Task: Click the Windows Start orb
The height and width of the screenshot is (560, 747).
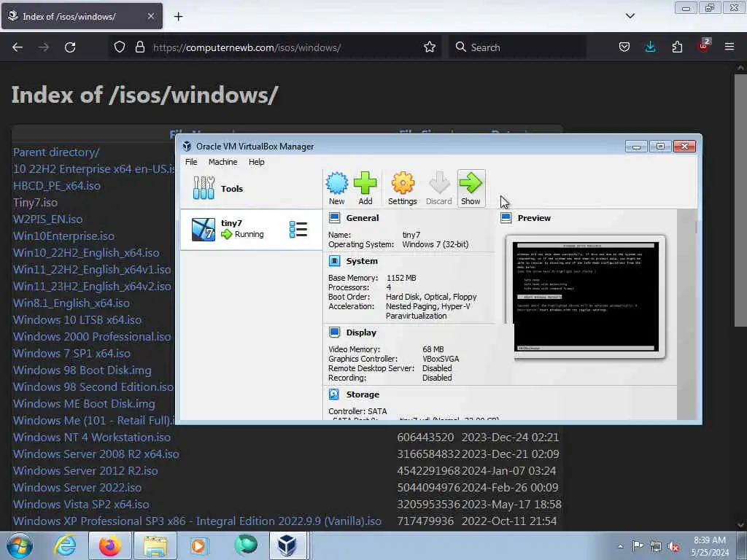Action: click(20, 545)
